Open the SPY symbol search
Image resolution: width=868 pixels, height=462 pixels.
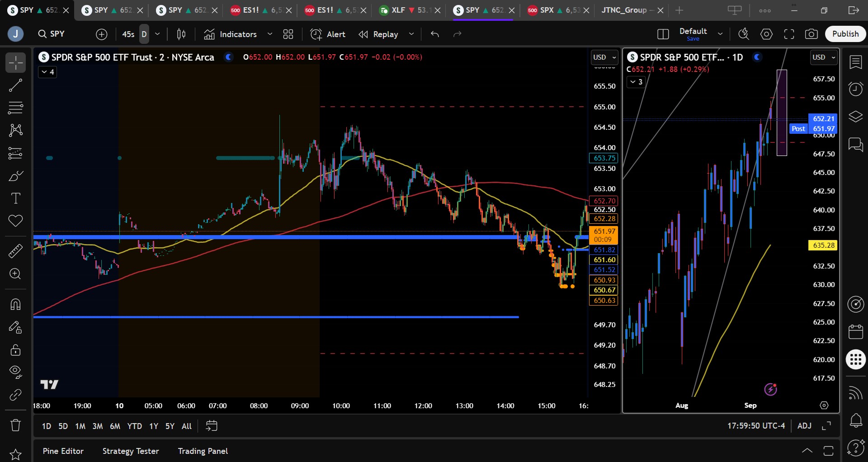52,34
